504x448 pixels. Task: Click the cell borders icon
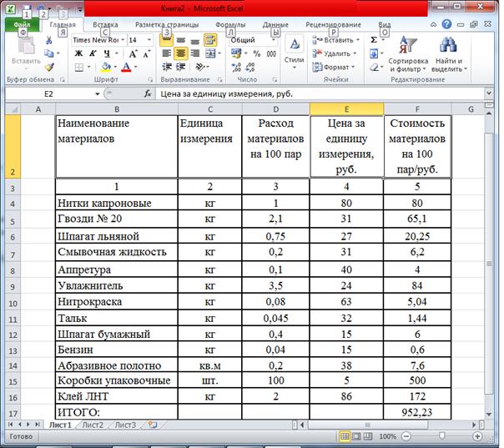(x=78, y=68)
